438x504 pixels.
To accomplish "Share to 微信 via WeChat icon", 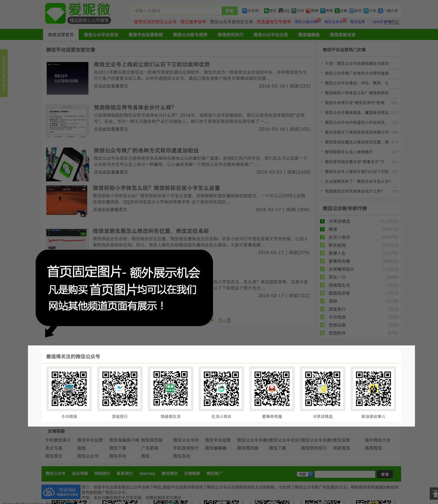I will (x=266, y=11).
